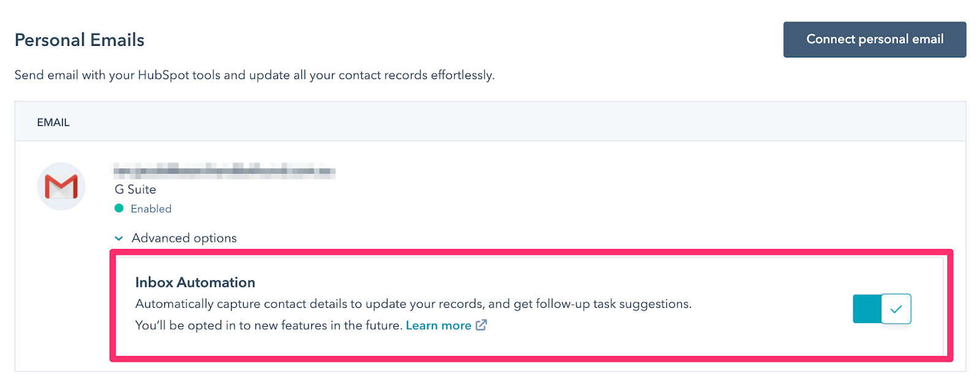Select the blurred connected email address

(x=224, y=171)
